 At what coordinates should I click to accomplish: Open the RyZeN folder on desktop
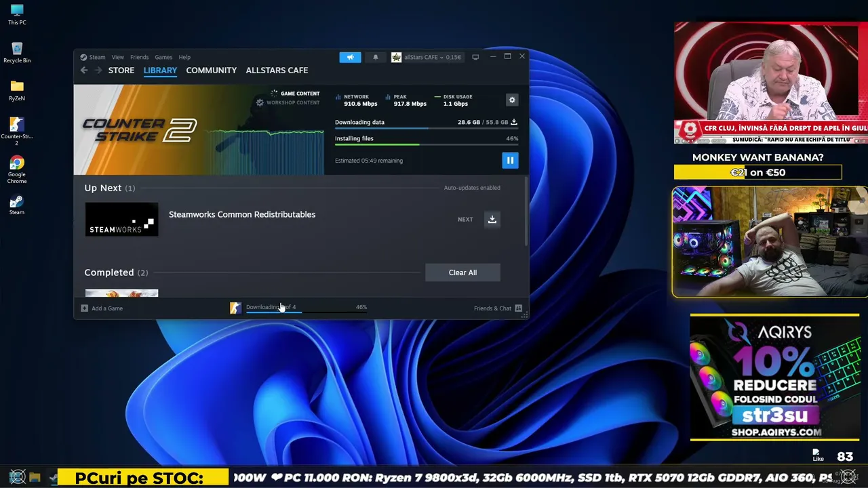coord(17,90)
